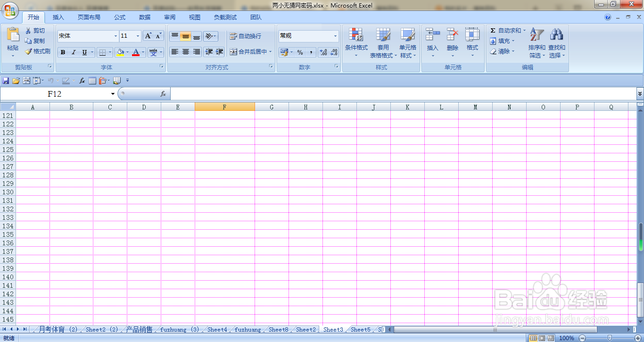Toggle italic formatting
The image size is (644, 342).
74,52
